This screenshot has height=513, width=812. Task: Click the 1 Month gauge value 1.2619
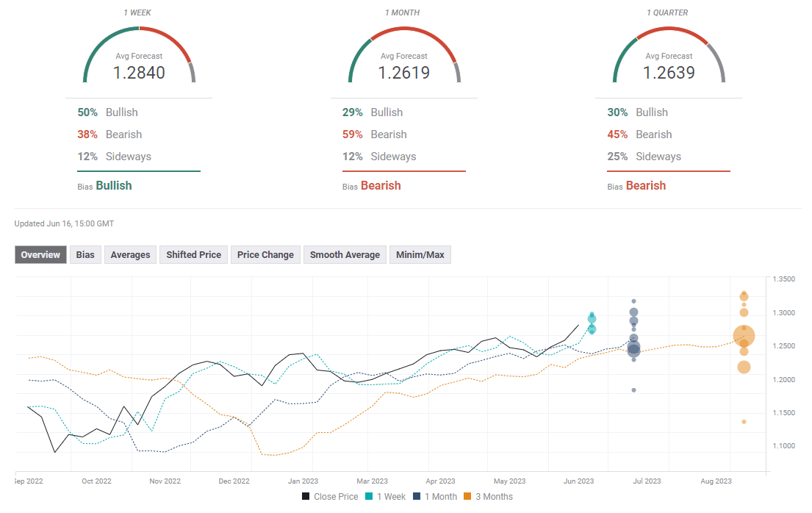[x=404, y=73]
